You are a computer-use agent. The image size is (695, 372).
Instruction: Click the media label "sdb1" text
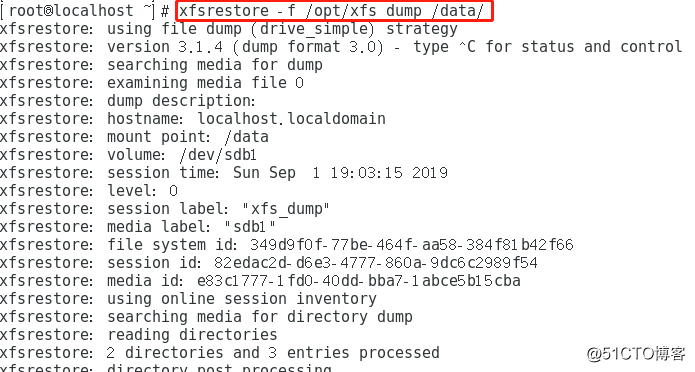191,227
